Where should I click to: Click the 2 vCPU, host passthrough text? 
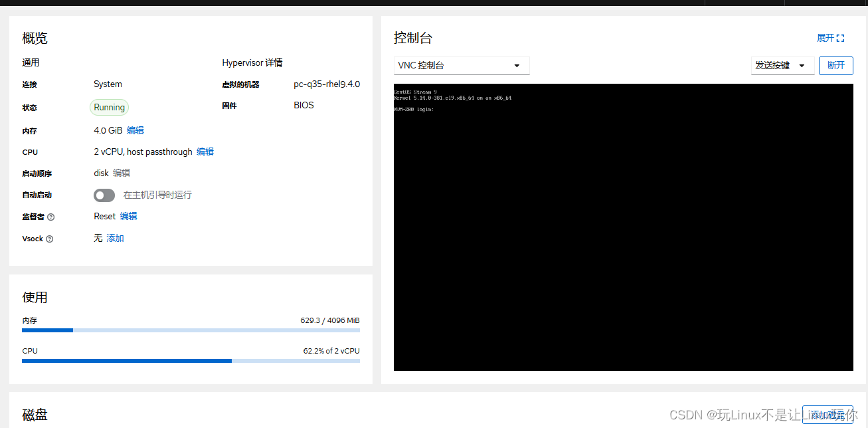click(143, 152)
